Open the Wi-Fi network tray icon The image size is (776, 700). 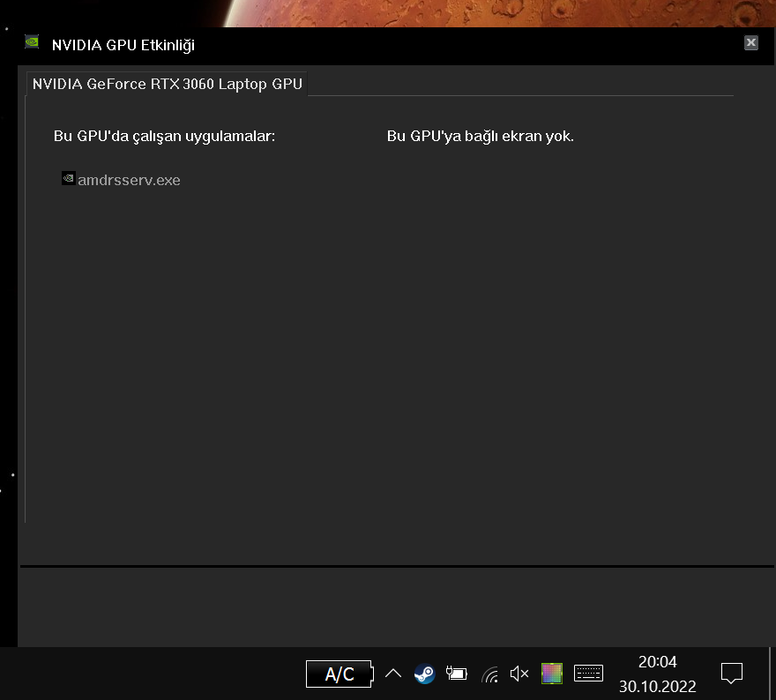489,674
